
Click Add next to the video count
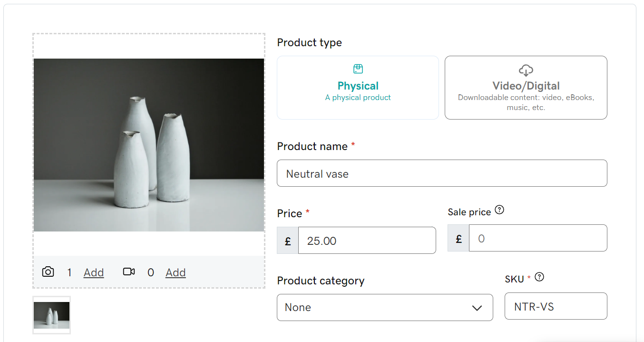click(175, 272)
